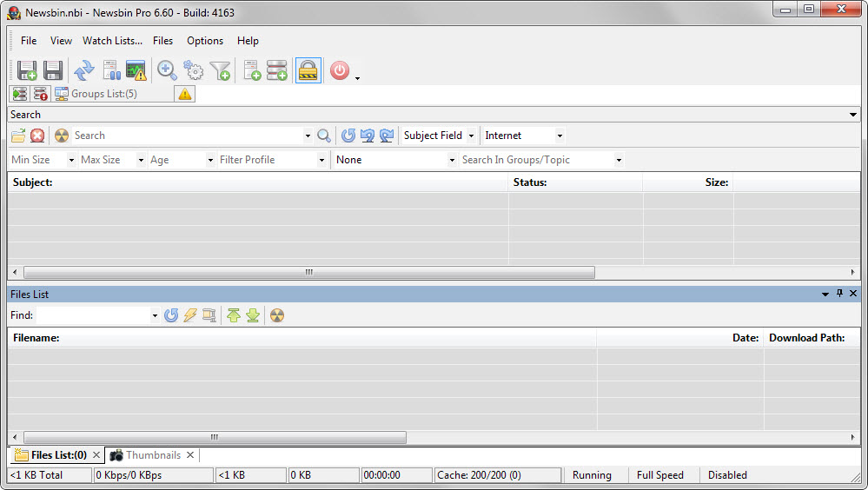
Task: Sort by the Date: column header
Action: 680,338
